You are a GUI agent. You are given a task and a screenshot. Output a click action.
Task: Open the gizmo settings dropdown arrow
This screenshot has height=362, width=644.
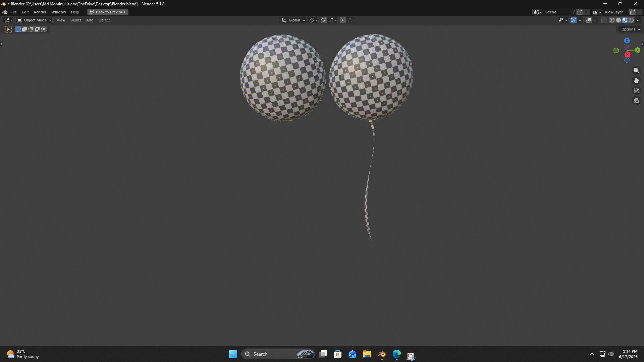pos(580,20)
